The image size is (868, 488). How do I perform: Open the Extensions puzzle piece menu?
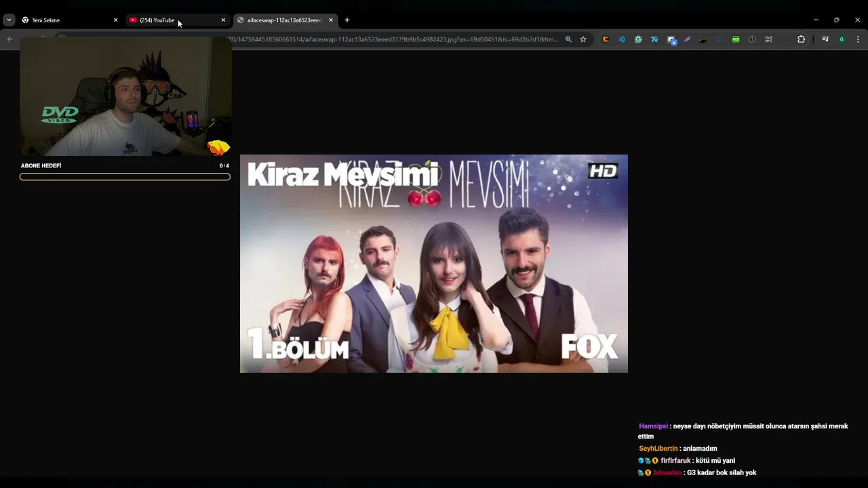pos(801,39)
